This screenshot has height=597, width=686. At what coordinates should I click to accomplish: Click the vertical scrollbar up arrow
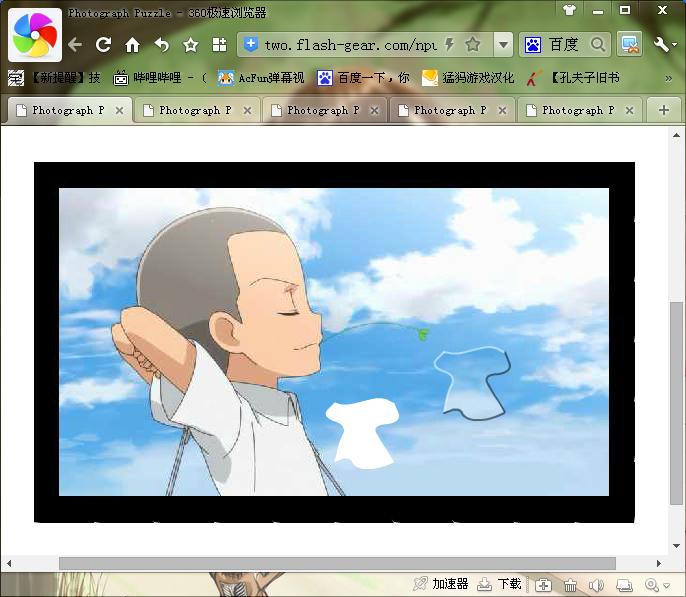point(676,135)
